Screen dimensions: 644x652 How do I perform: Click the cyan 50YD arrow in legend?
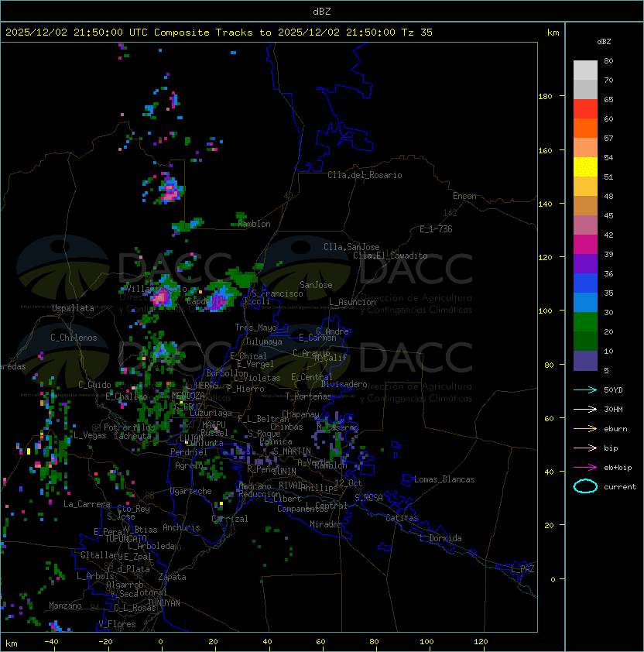coord(585,389)
